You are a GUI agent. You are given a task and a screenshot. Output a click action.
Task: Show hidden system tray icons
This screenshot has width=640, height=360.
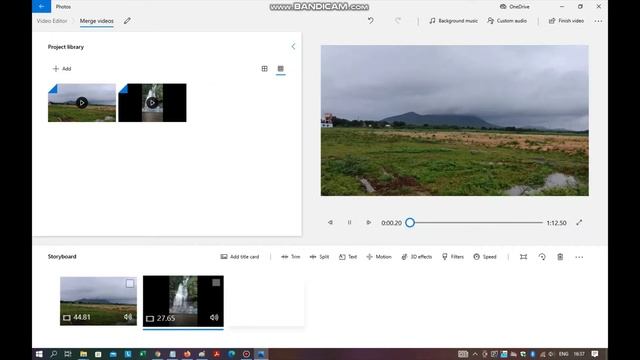click(x=475, y=354)
